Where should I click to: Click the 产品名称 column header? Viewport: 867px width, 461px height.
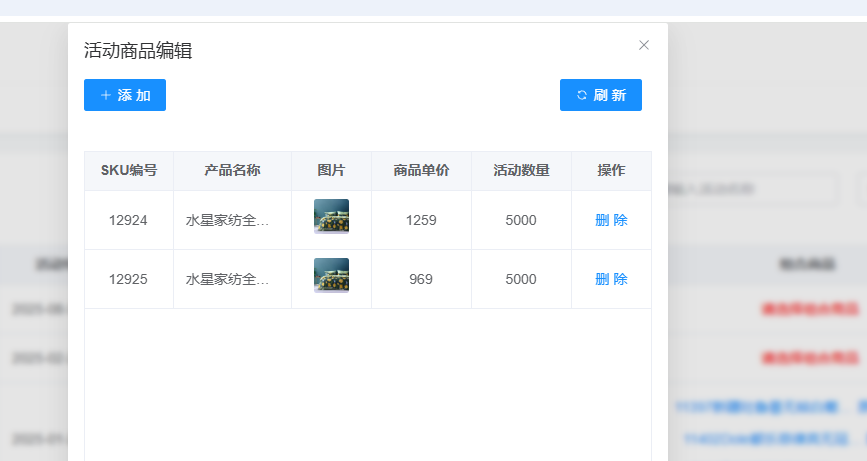[x=232, y=170]
